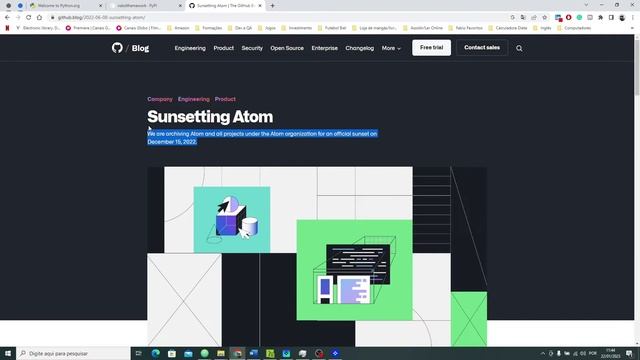Close the Sunsetting Atom tab

260,6
